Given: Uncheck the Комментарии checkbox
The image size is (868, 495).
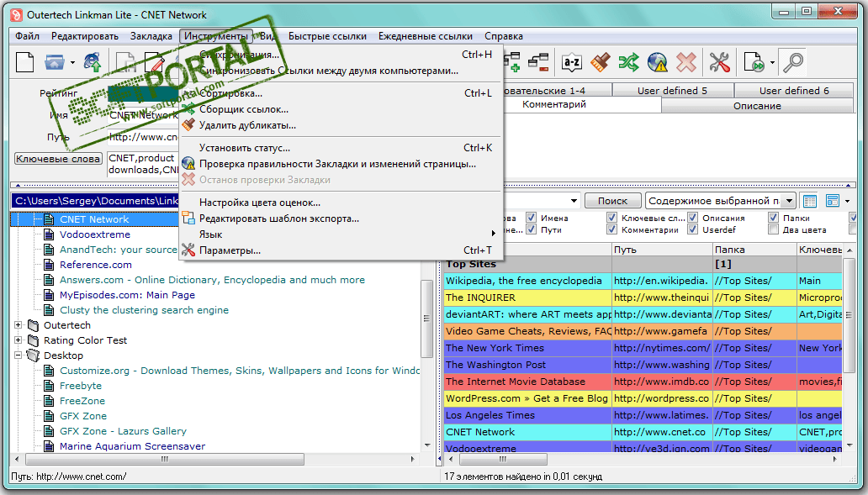Looking at the screenshot, I should pos(611,229).
